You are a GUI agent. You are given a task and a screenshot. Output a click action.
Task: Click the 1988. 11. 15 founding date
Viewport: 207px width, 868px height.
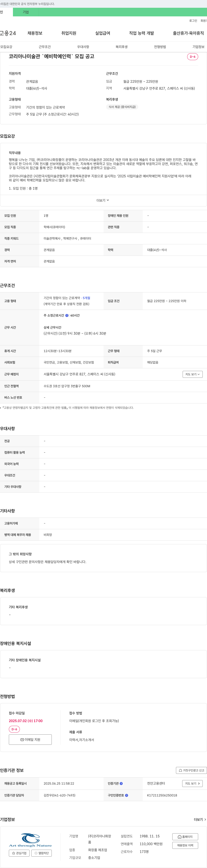pyautogui.click(x=150, y=836)
